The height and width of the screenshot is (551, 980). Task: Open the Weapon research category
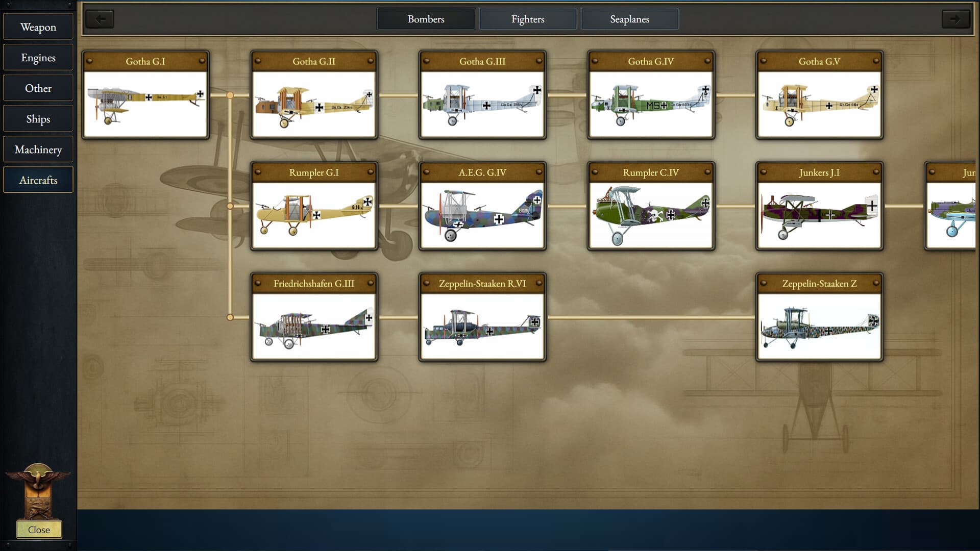point(38,27)
